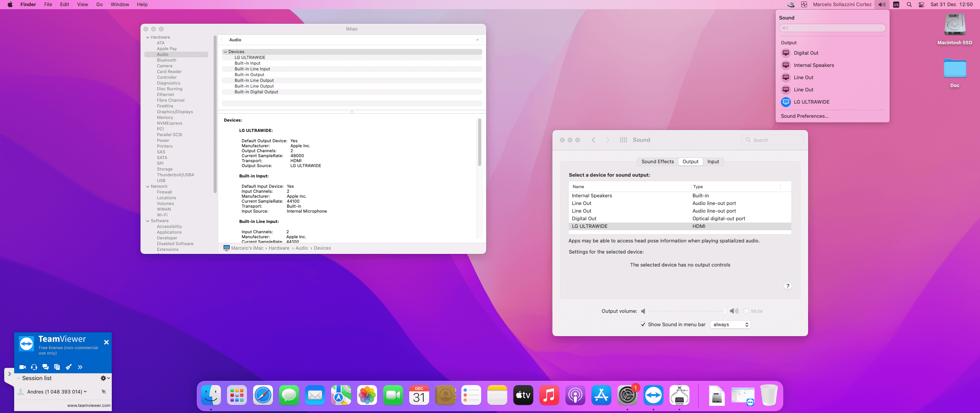Select LG ULTRAWIDE output in Sound menu
980x413 pixels.
tap(811, 102)
